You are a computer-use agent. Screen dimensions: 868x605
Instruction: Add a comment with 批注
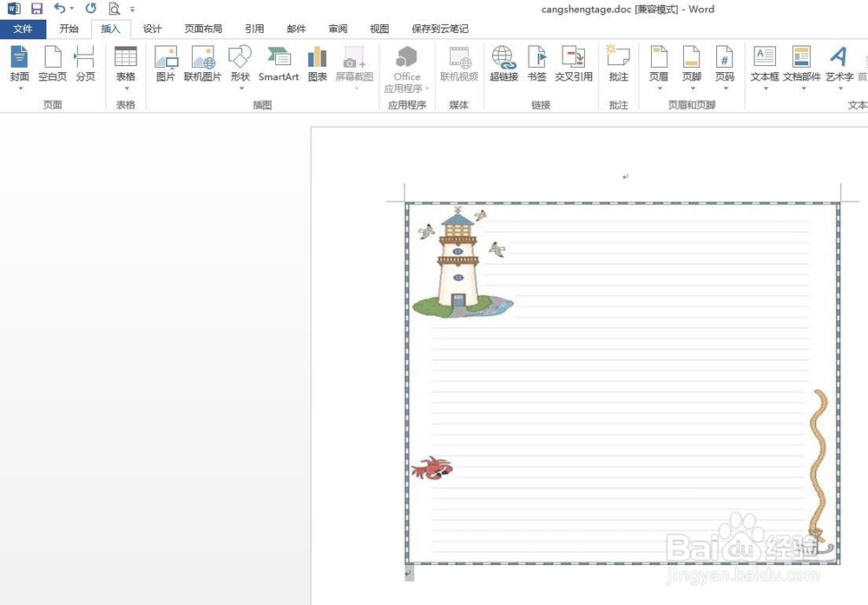[x=618, y=63]
